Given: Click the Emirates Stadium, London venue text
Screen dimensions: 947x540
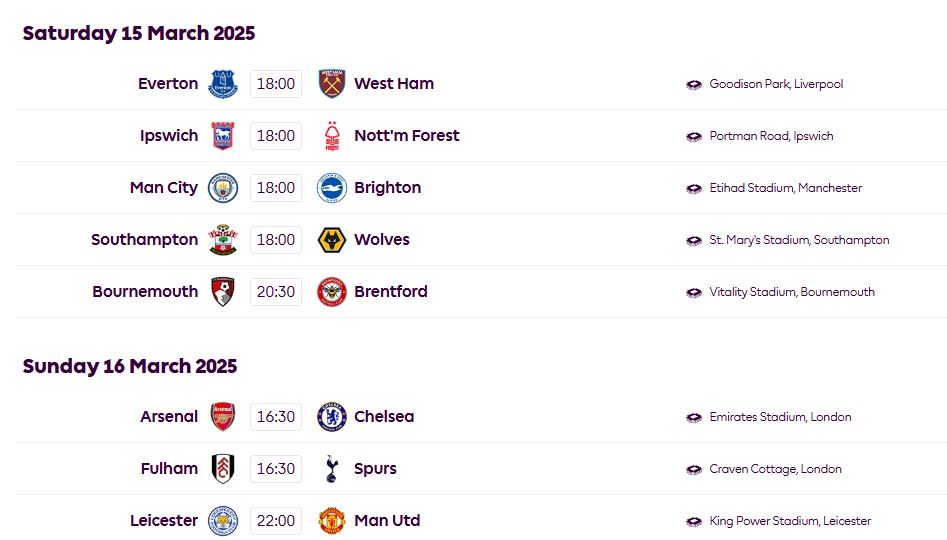Looking at the screenshot, I should 780,417.
